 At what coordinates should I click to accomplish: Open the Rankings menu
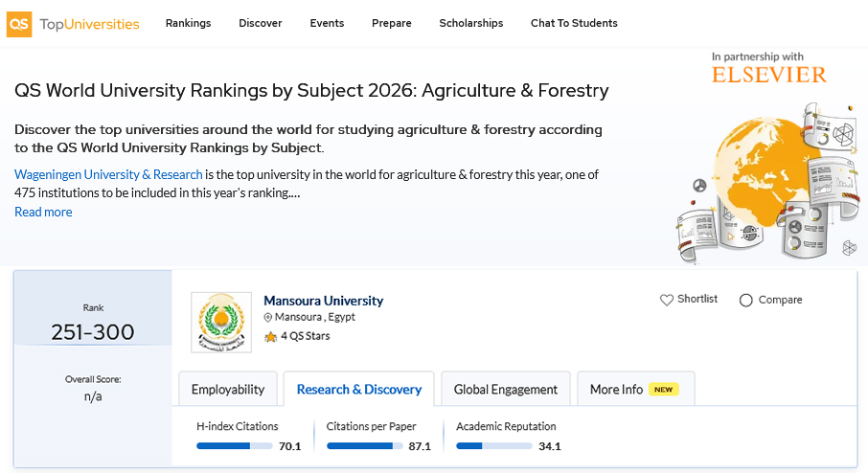point(188,23)
